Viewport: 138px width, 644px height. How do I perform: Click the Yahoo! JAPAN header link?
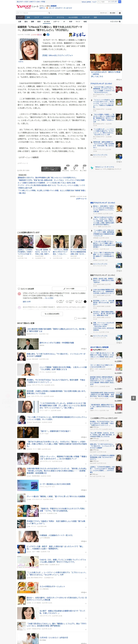[x=86, y=2]
